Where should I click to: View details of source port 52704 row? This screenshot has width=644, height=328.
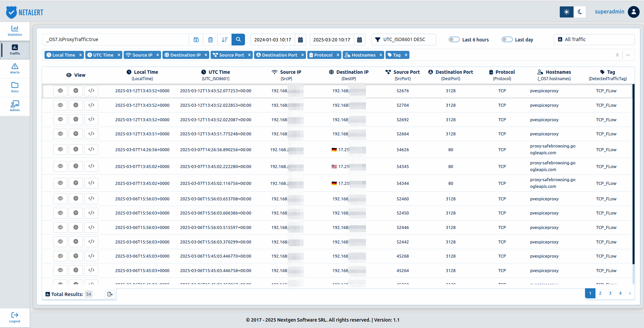click(x=60, y=105)
